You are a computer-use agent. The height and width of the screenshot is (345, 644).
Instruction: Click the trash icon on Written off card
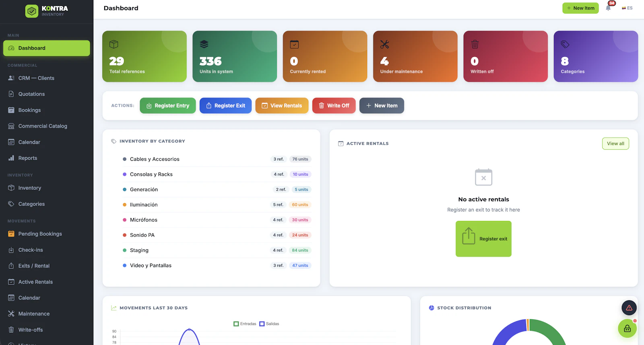point(475,44)
